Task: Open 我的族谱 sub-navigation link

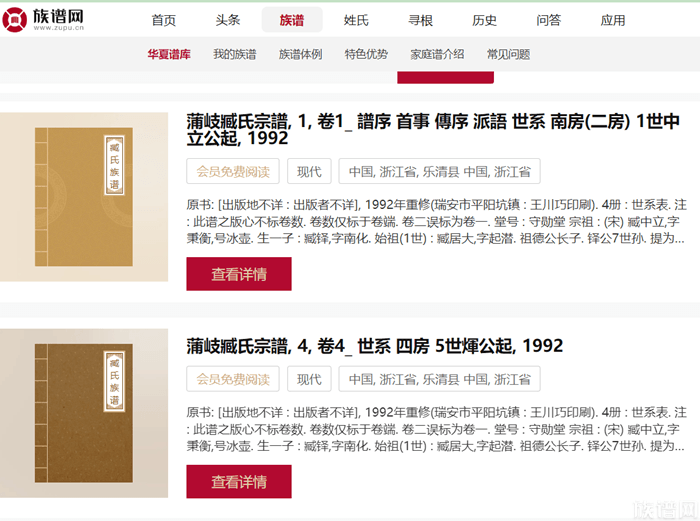Action: point(234,54)
